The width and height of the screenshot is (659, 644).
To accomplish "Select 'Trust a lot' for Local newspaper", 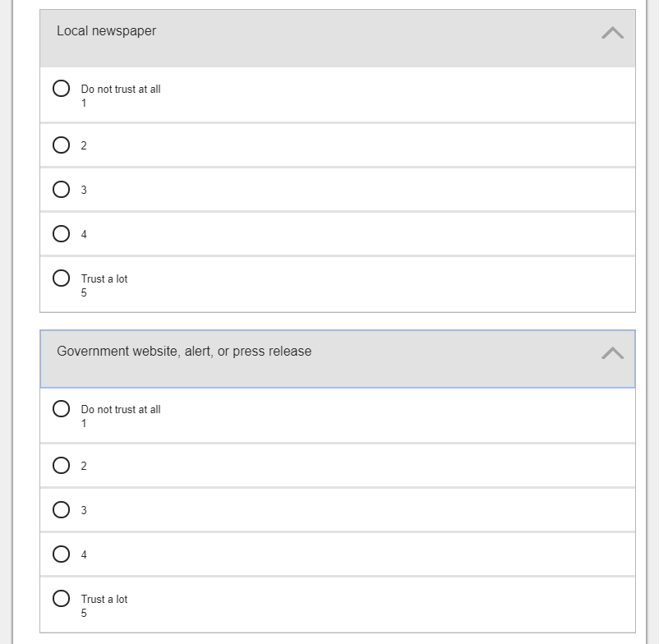I will [x=62, y=278].
